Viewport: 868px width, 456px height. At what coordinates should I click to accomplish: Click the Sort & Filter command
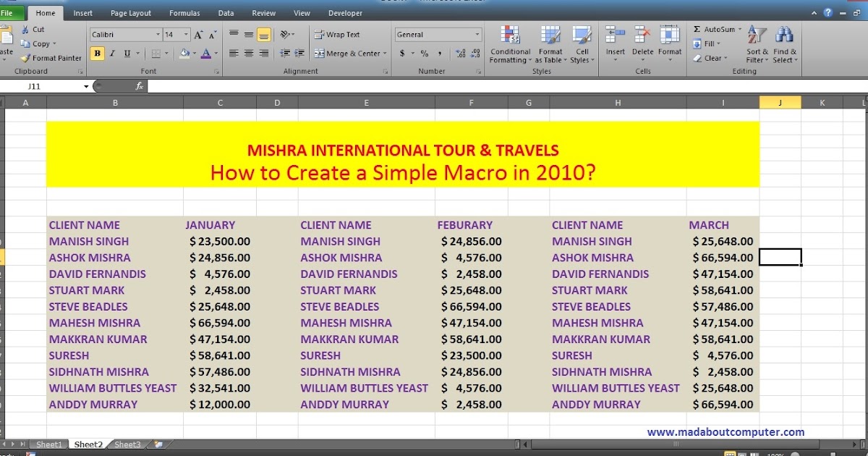(757, 45)
